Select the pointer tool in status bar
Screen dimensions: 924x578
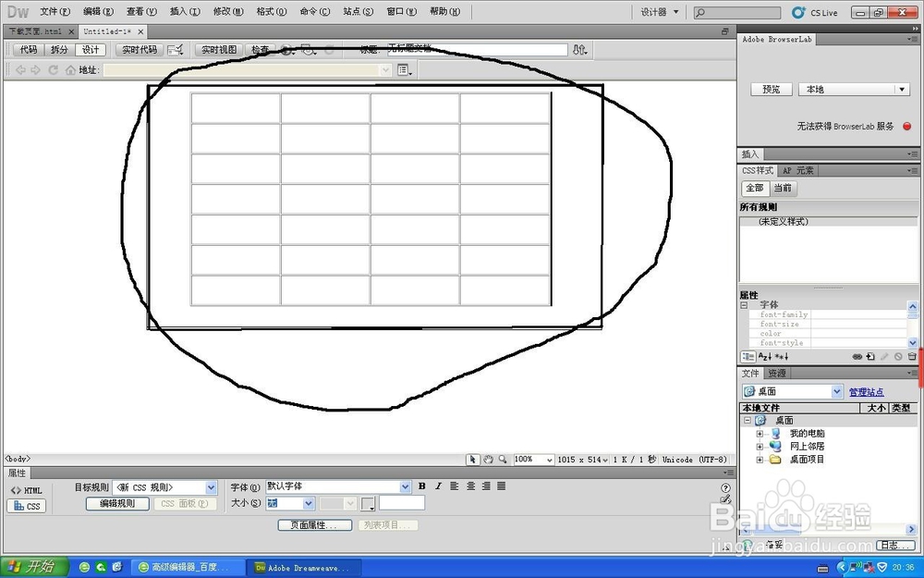click(472, 460)
